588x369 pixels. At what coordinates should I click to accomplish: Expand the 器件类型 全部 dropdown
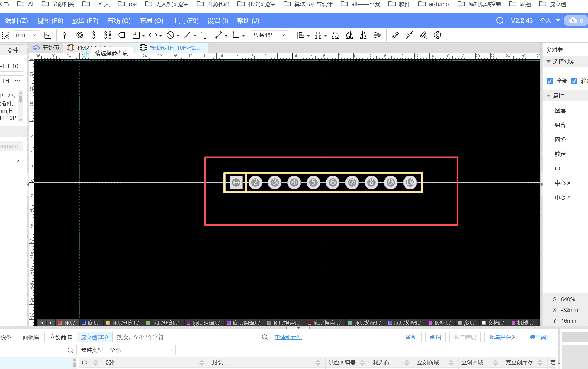pos(140,350)
